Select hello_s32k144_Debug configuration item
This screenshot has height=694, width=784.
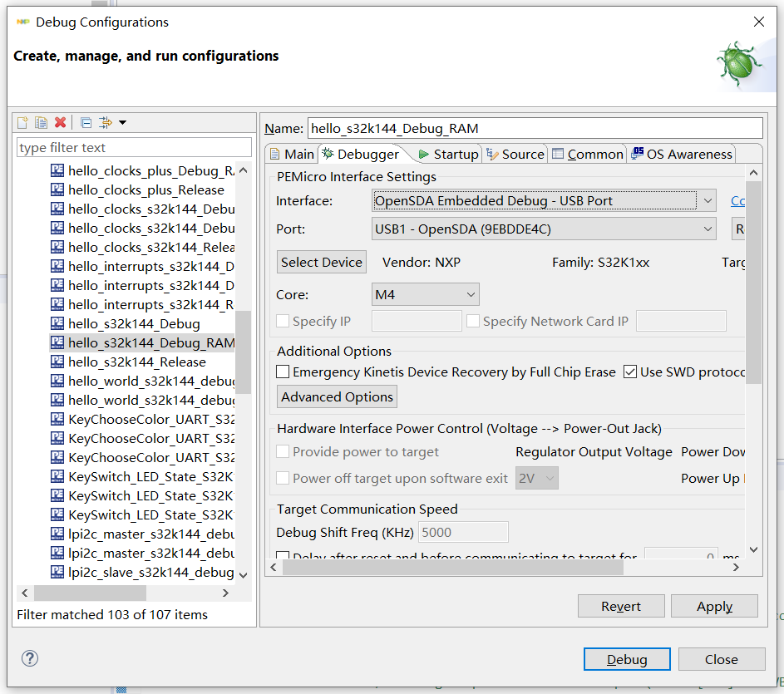tap(133, 323)
